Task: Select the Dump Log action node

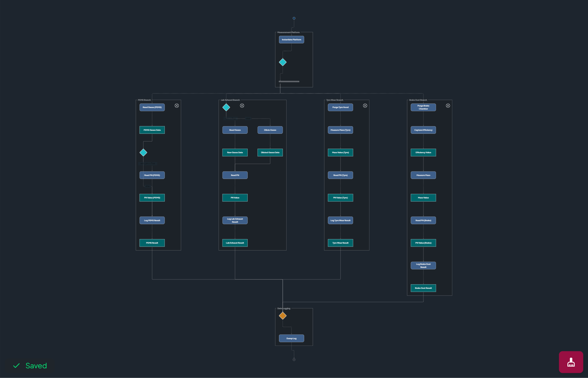Action: (x=291, y=338)
